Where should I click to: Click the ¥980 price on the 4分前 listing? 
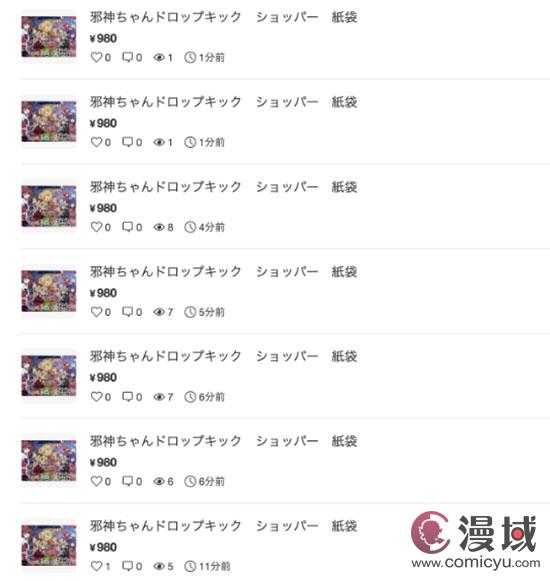(103, 208)
